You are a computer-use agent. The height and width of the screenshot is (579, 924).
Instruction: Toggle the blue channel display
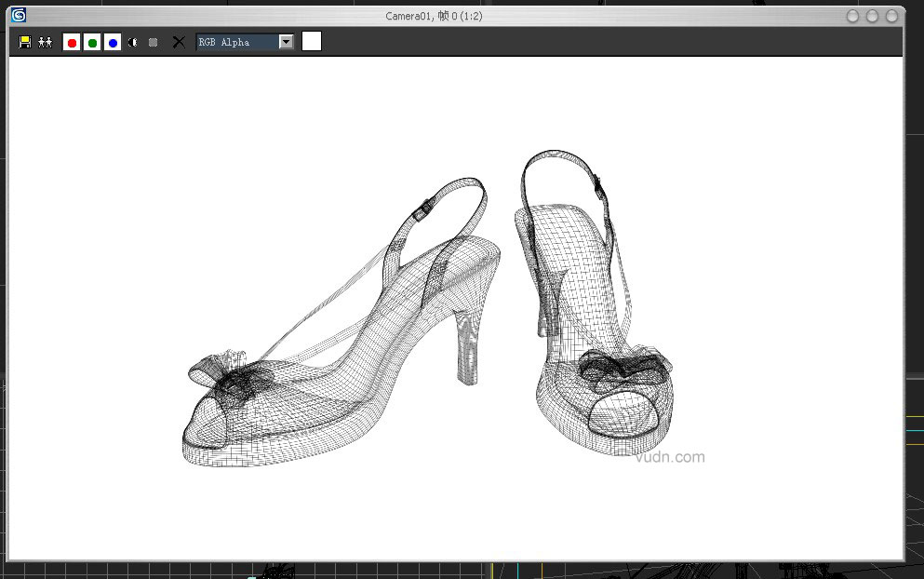(113, 42)
